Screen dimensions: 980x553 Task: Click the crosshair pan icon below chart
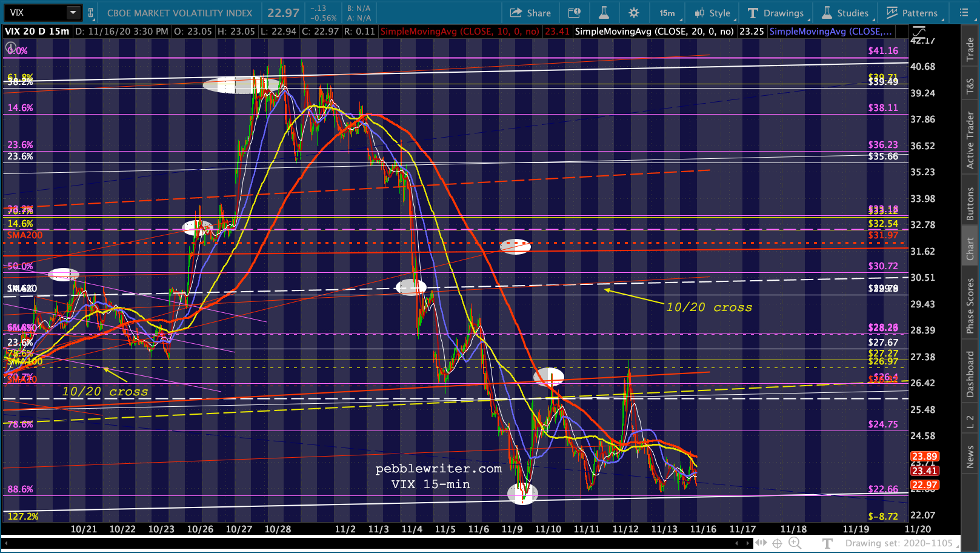tap(777, 543)
